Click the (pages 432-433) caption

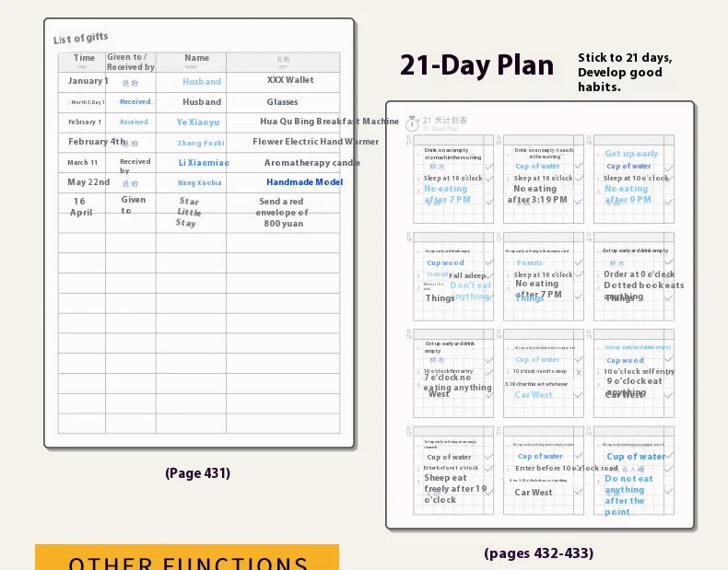538,553
